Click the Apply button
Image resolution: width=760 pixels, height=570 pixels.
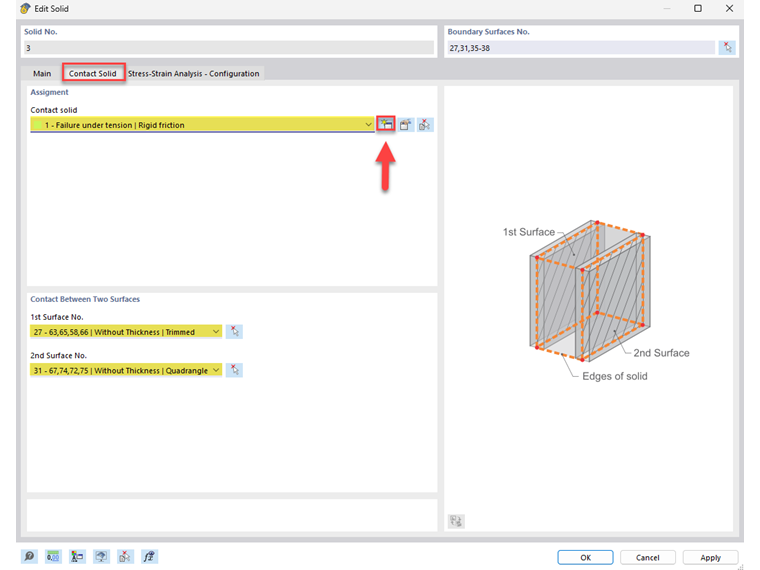710,557
